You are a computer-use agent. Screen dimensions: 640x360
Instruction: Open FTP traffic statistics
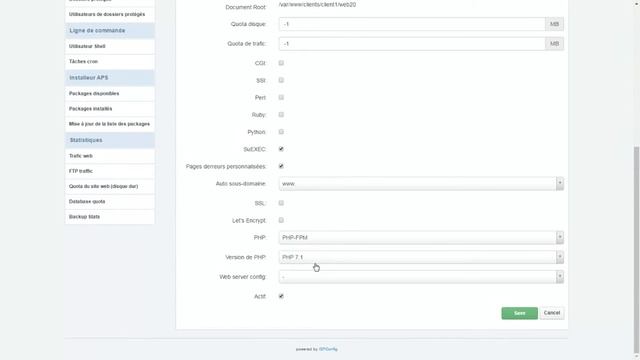(110, 171)
